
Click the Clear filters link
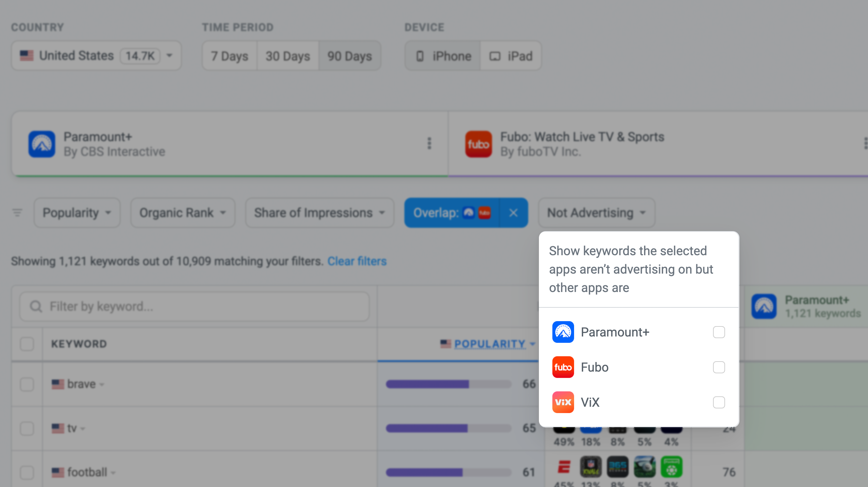point(357,261)
